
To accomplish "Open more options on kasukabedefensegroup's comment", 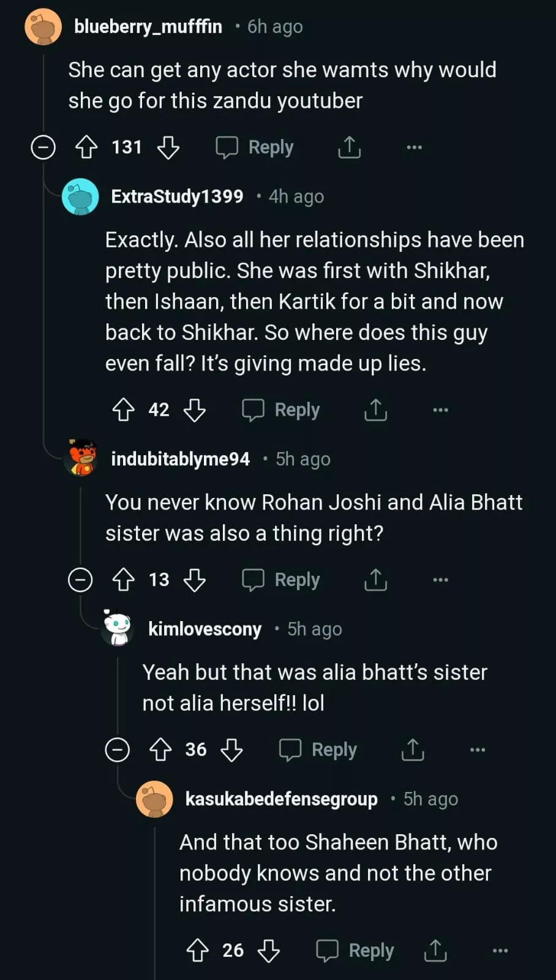I will (x=500, y=951).
